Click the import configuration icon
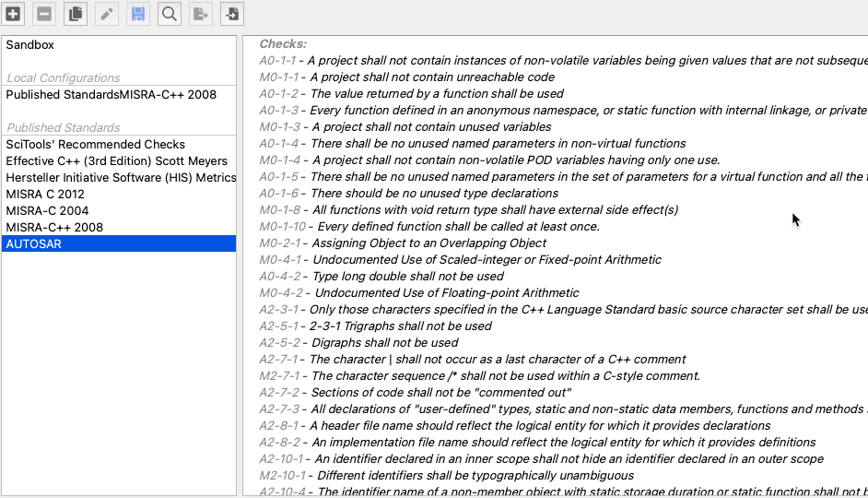Viewport: 868px width, 498px height. pyautogui.click(x=232, y=14)
